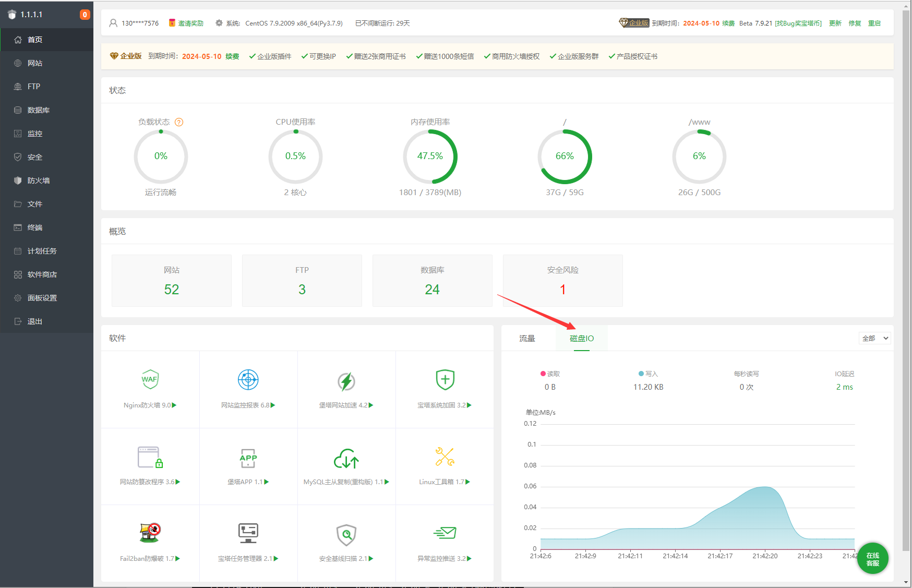Click the 企业版 diamond badge at top right
Image resolution: width=912 pixels, height=588 pixels.
click(x=633, y=23)
